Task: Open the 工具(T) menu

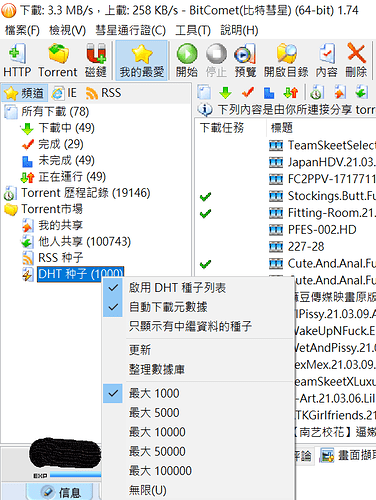Action: point(193,31)
